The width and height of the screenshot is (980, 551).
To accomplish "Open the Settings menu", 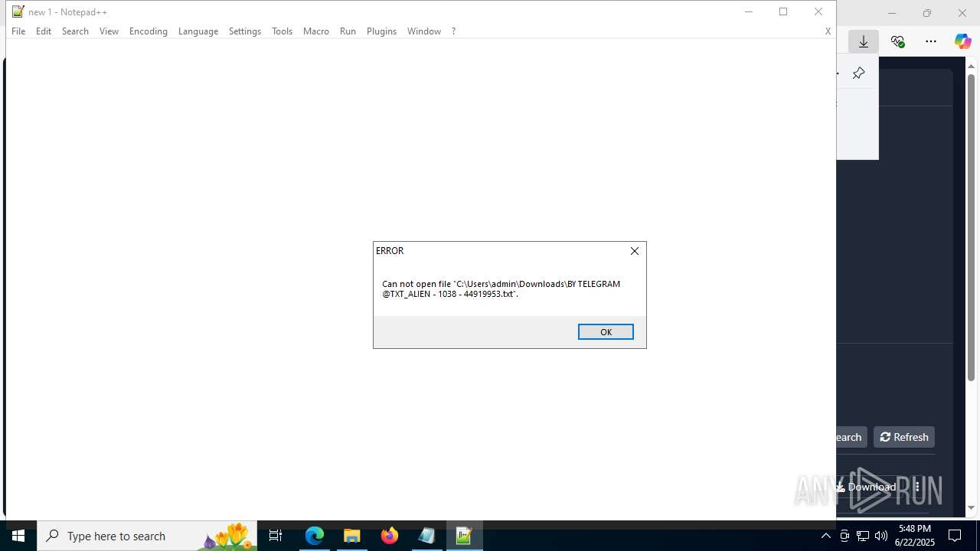I will coord(245,31).
